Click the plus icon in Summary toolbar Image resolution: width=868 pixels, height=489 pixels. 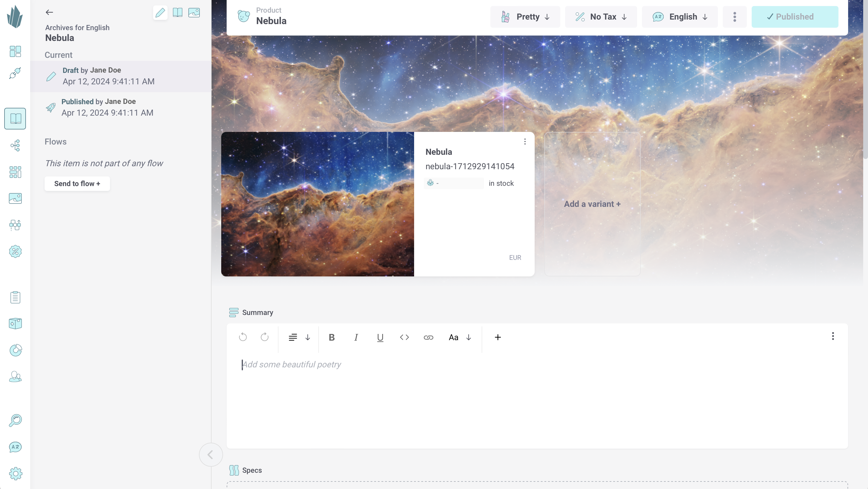point(498,337)
